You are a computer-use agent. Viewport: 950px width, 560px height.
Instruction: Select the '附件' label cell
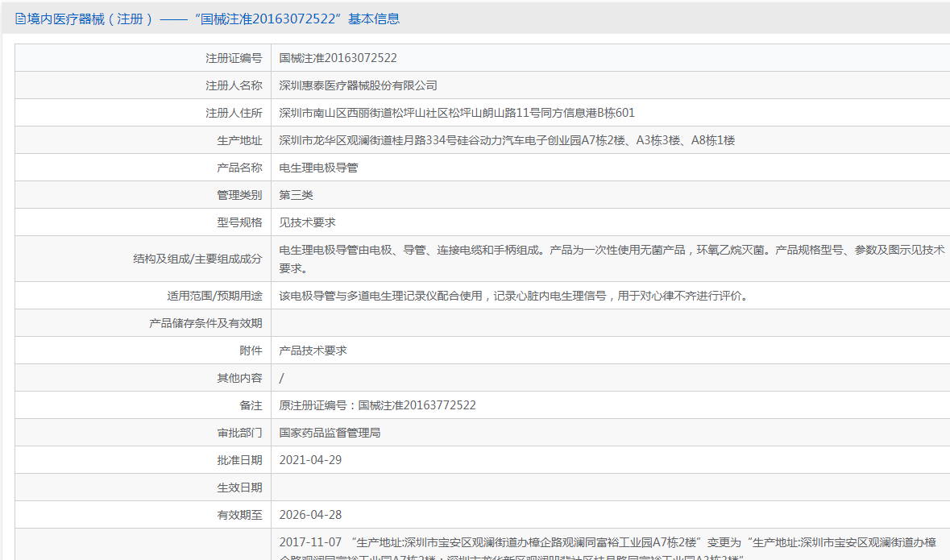point(143,351)
